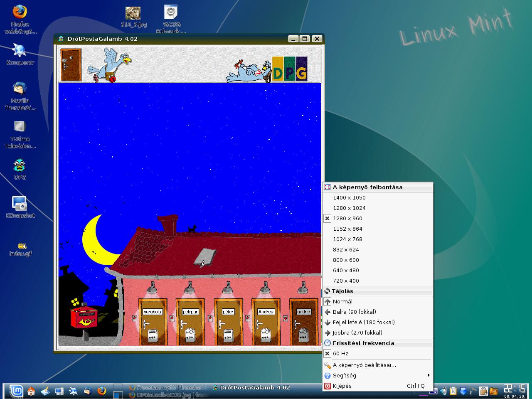532x399 pixels.
Task: Click the flying pigeon with mailbag
Action: pos(110,64)
